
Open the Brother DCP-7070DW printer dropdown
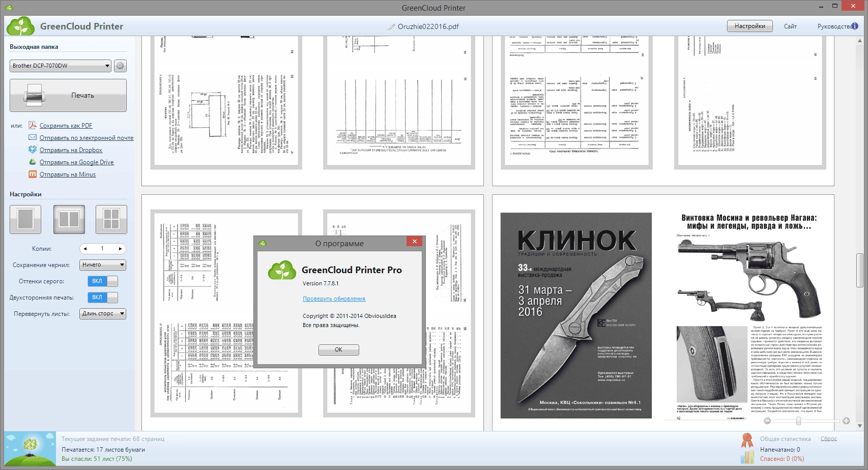point(61,66)
